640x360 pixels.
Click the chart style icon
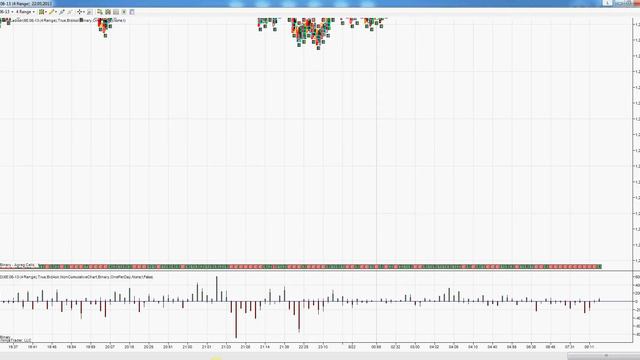(41, 12)
